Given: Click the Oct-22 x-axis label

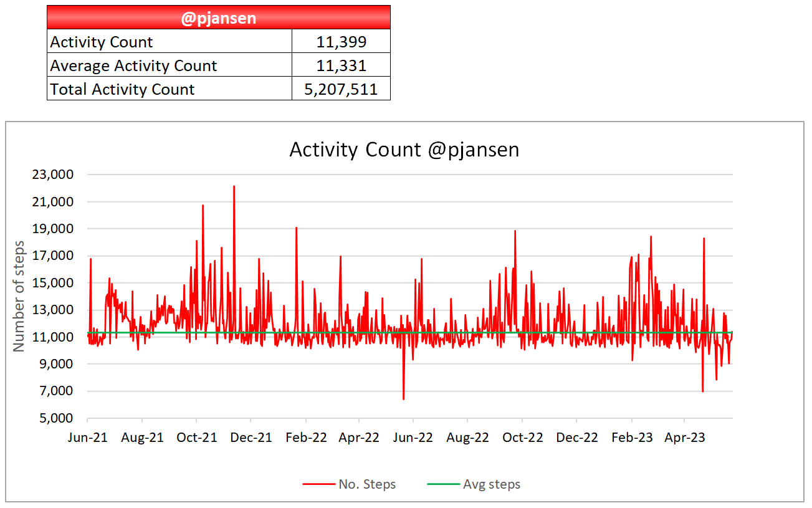Looking at the screenshot, I should pos(522,438).
